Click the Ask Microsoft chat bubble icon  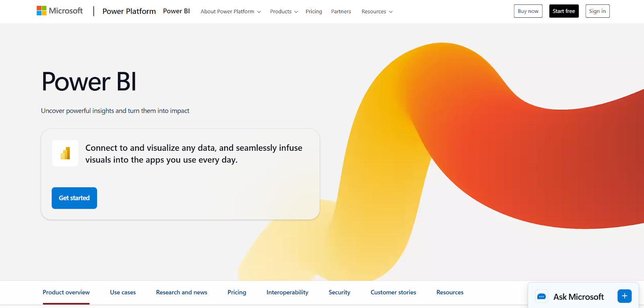pos(541,297)
